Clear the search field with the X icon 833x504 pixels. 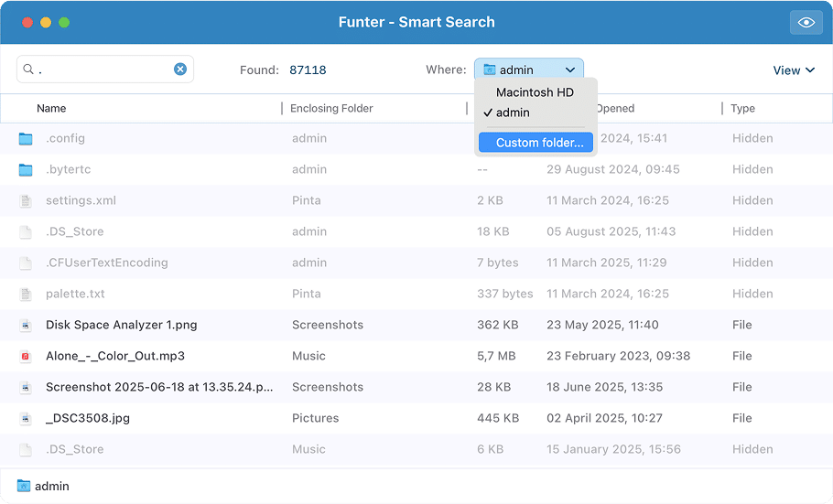pyautogui.click(x=180, y=69)
